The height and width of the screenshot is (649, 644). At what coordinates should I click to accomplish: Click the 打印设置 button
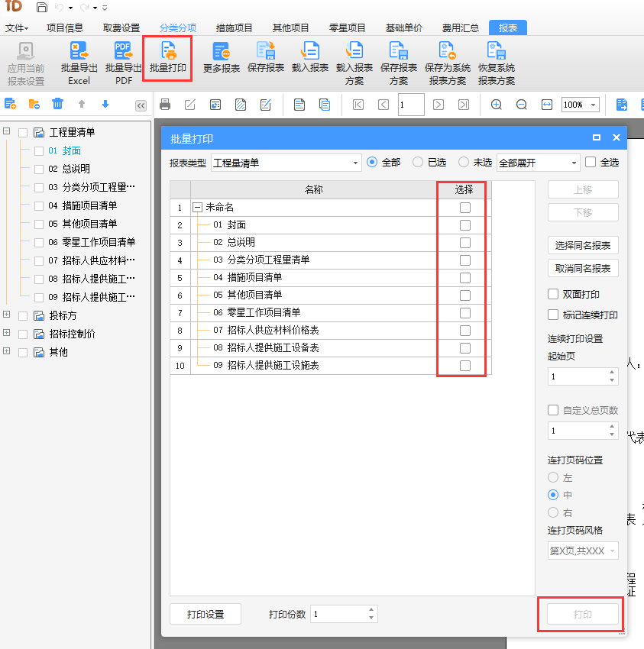[x=208, y=614]
